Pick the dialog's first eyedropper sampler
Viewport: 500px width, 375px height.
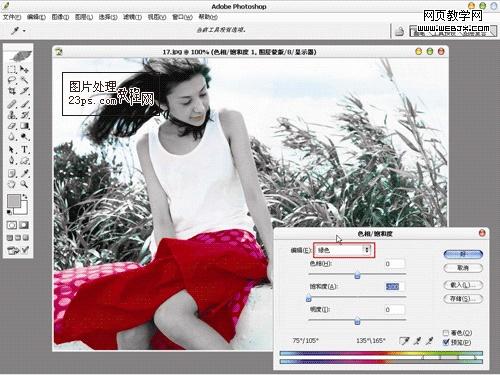404,341
